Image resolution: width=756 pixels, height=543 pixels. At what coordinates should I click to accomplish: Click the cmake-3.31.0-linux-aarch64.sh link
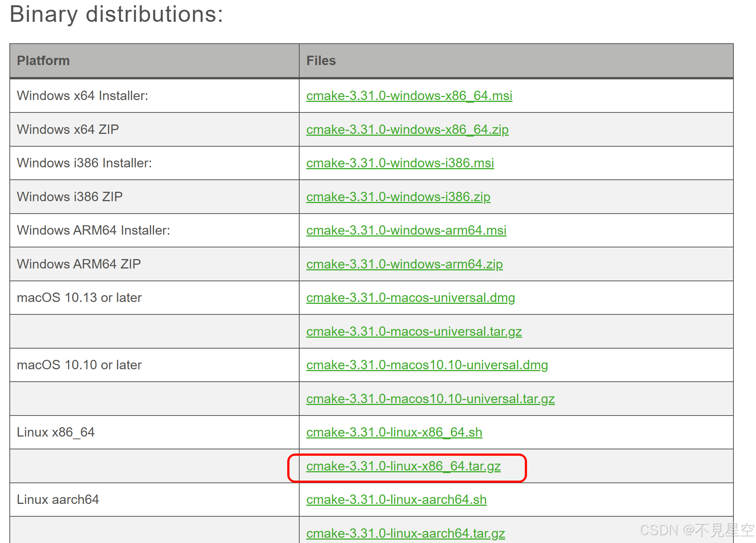[x=397, y=500]
